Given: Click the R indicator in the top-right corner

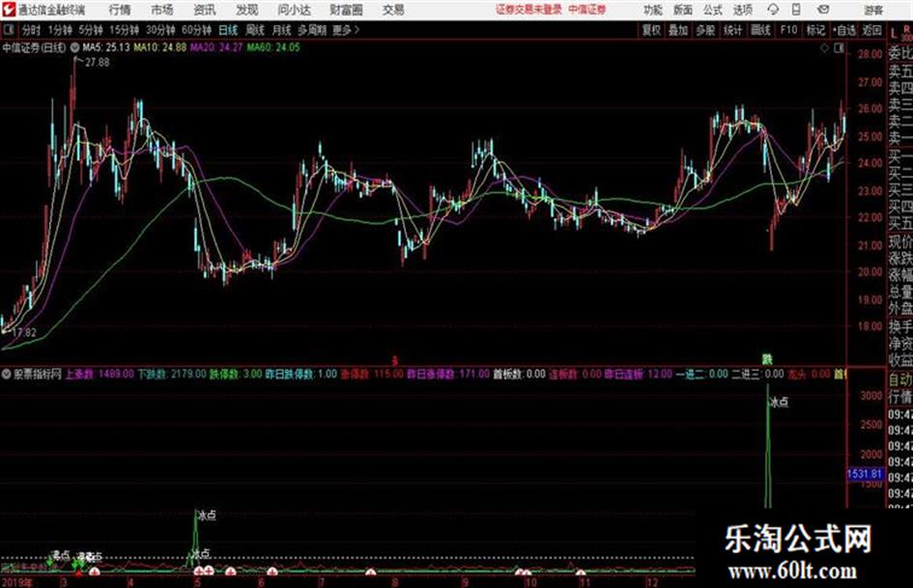Looking at the screenshot, I should click(x=906, y=30).
